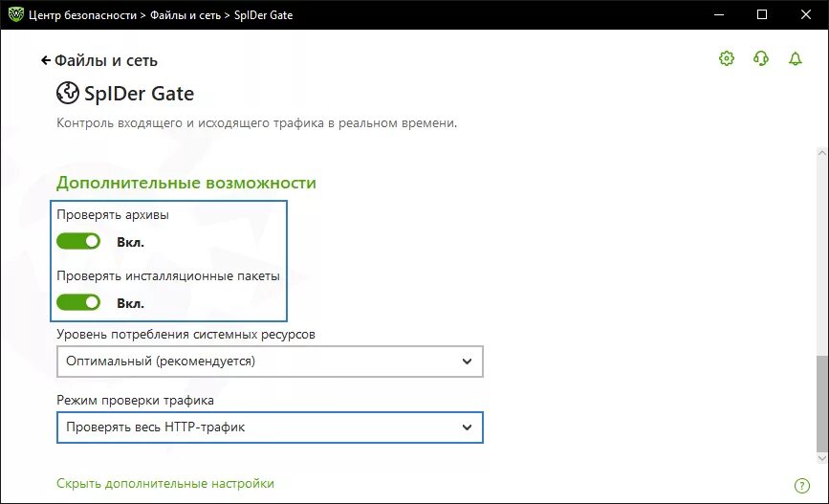Toggle Проверять инсталляционные пакеты switch
This screenshot has width=829, height=504.
pos(78,302)
